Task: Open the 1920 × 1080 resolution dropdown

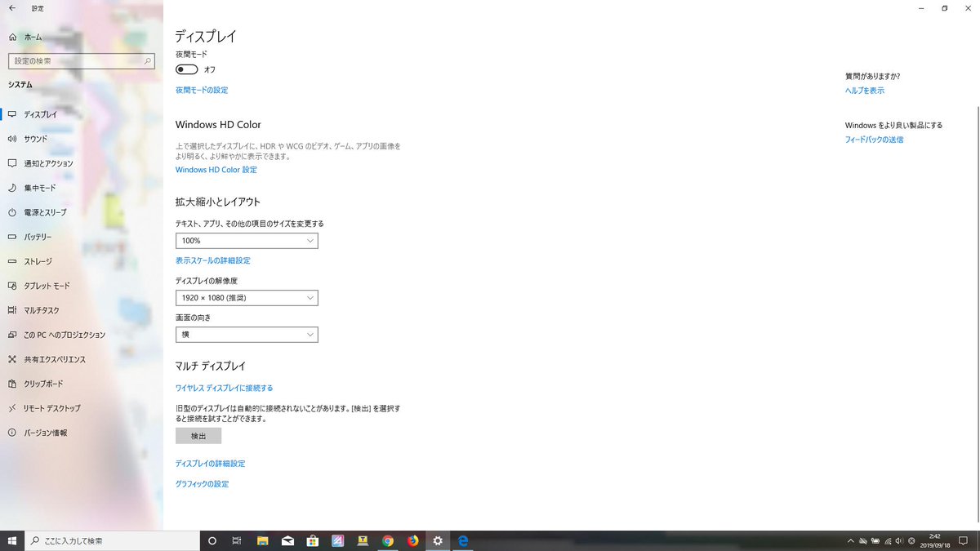Action: click(x=247, y=298)
